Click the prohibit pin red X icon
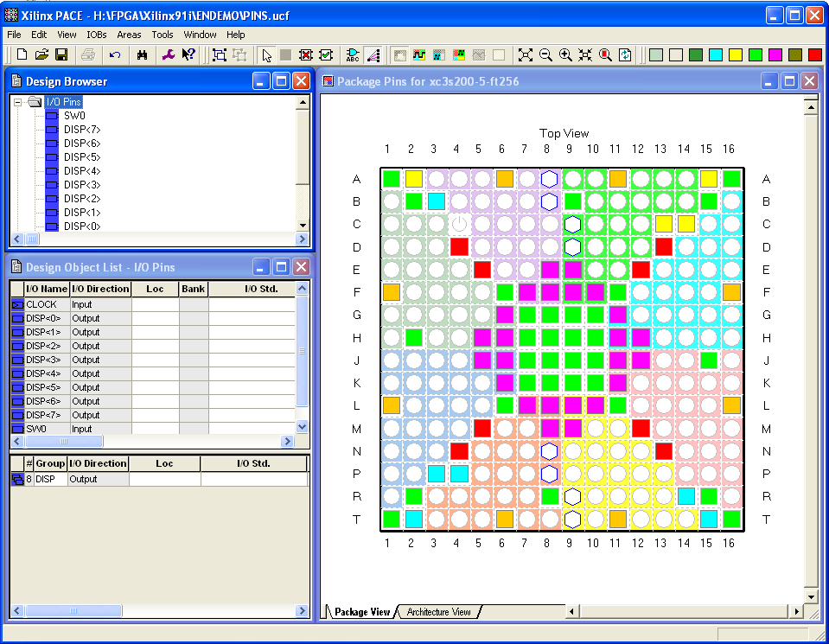 point(306,54)
